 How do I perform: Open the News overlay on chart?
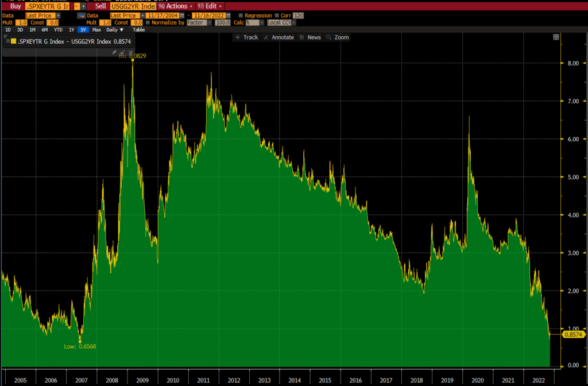click(310, 37)
